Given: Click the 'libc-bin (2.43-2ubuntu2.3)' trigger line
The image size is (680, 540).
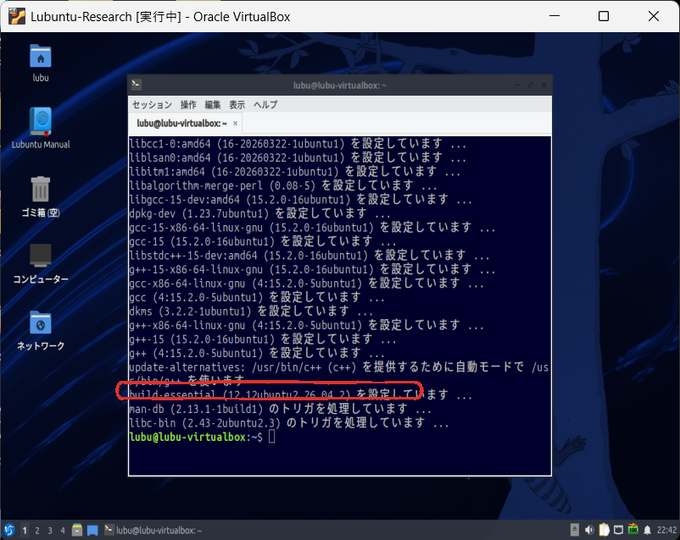Looking at the screenshot, I should [289, 422].
